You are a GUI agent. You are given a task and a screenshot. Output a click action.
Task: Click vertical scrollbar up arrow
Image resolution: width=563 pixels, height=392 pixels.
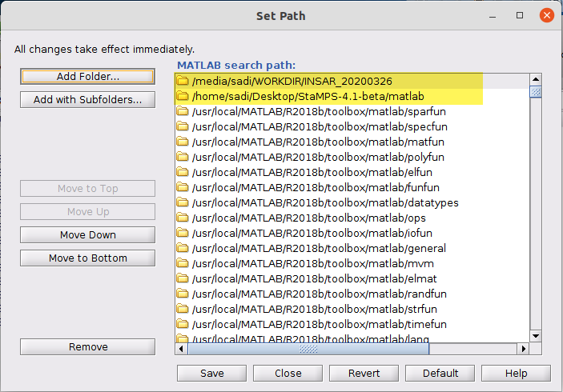pyautogui.click(x=536, y=79)
